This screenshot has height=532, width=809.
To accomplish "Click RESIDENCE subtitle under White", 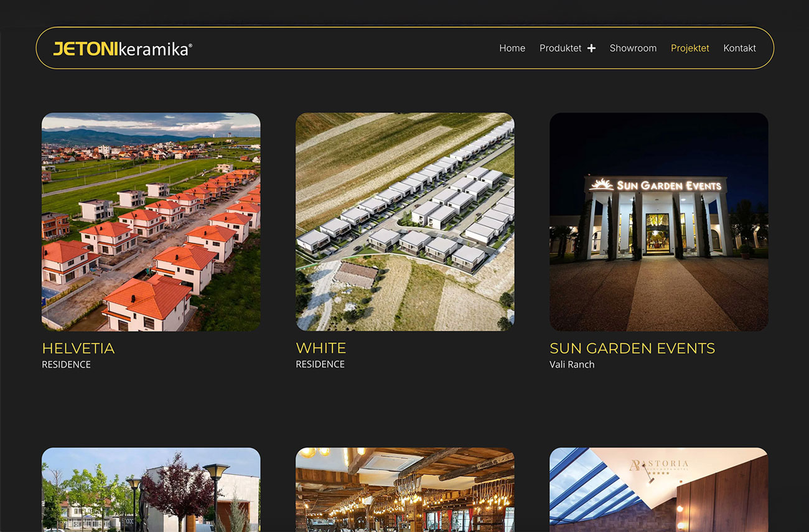I will pyautogui.click(x=320, y=365).
